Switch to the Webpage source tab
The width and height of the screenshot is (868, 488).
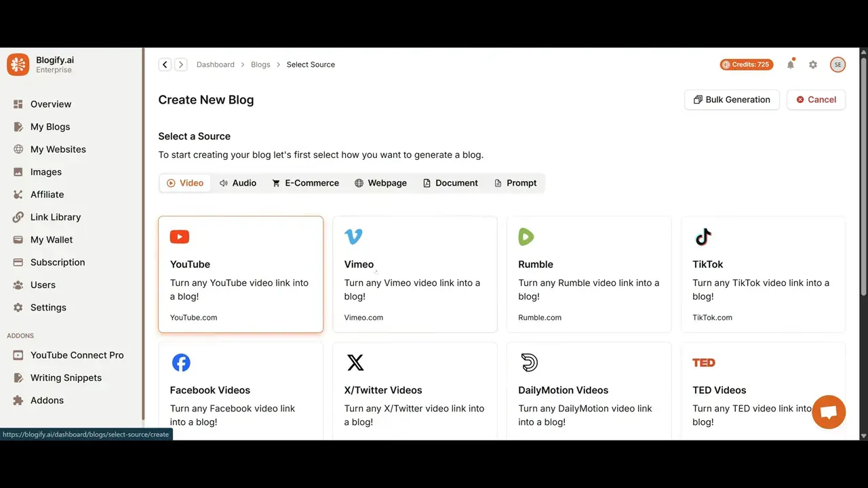(x=380, y=182)
